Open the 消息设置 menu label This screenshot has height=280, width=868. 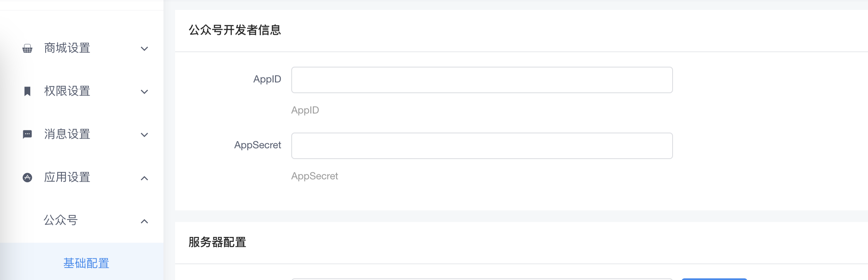click(67, 134)
